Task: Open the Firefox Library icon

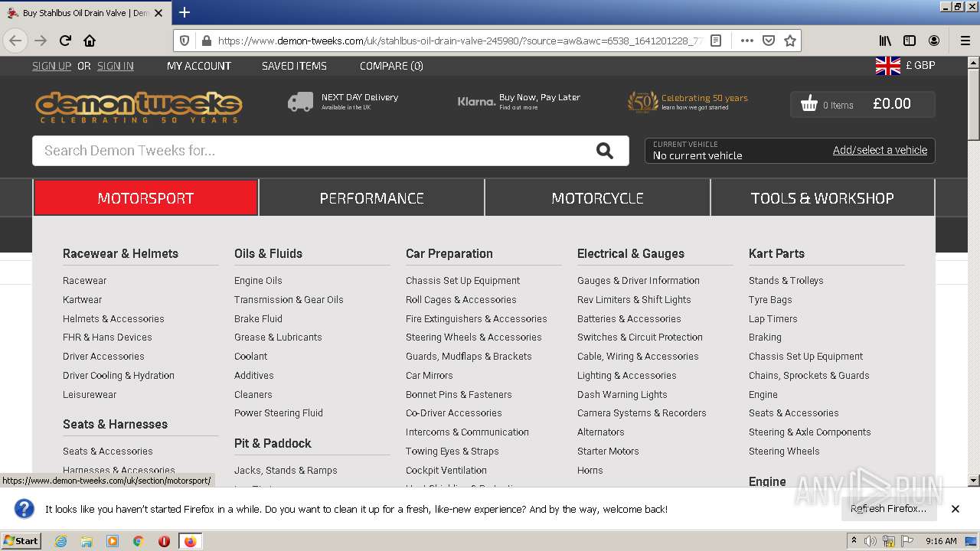Action: click(x=885, y=41)
